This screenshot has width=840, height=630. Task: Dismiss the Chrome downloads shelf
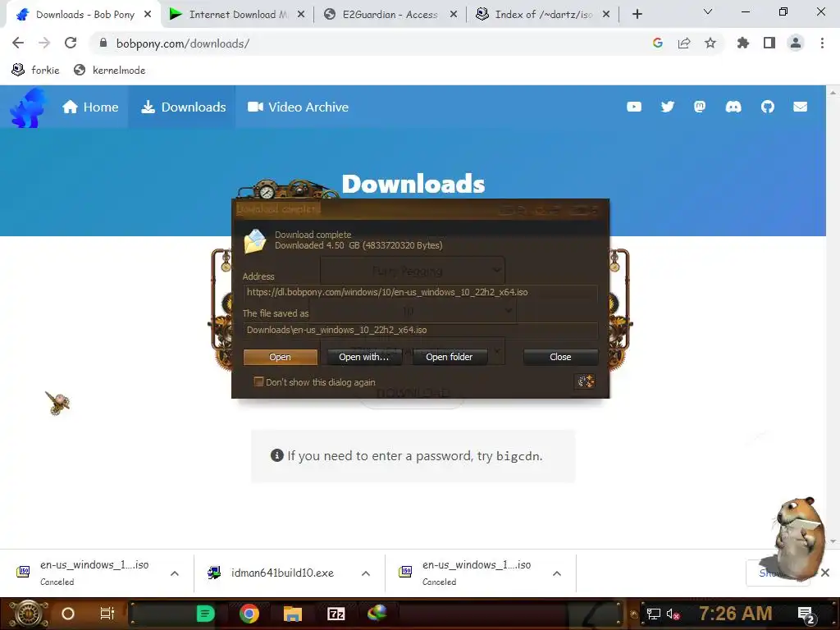tap(825, 573)
